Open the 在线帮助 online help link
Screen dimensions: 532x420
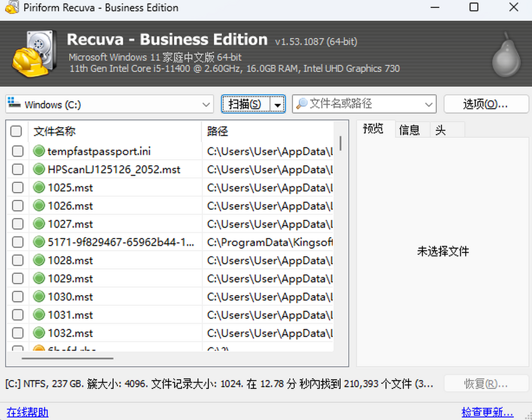[27, 412]
